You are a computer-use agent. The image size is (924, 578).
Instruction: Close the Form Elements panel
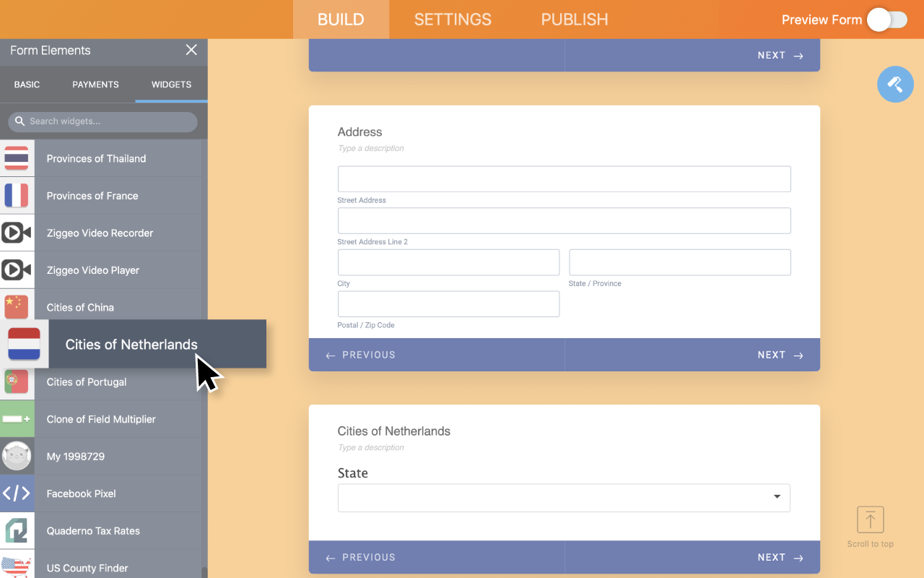pos(191,50)
